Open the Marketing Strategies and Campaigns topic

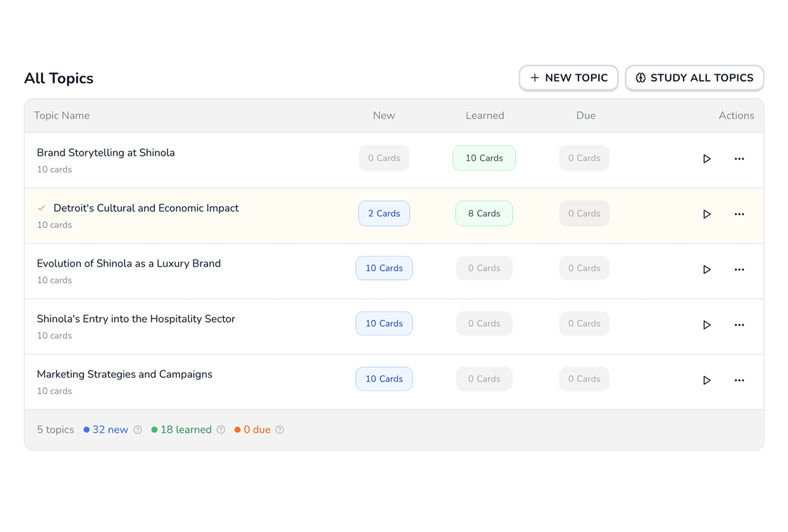pos(125,374)
